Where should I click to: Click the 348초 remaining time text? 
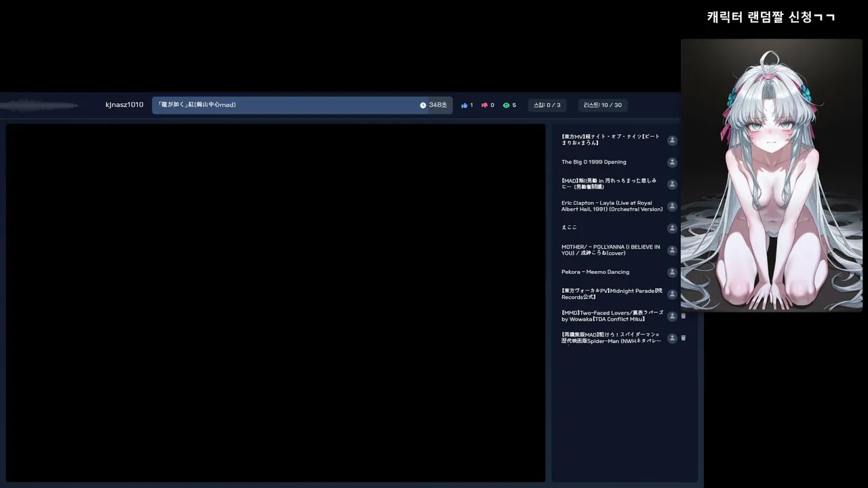[438, 105]
